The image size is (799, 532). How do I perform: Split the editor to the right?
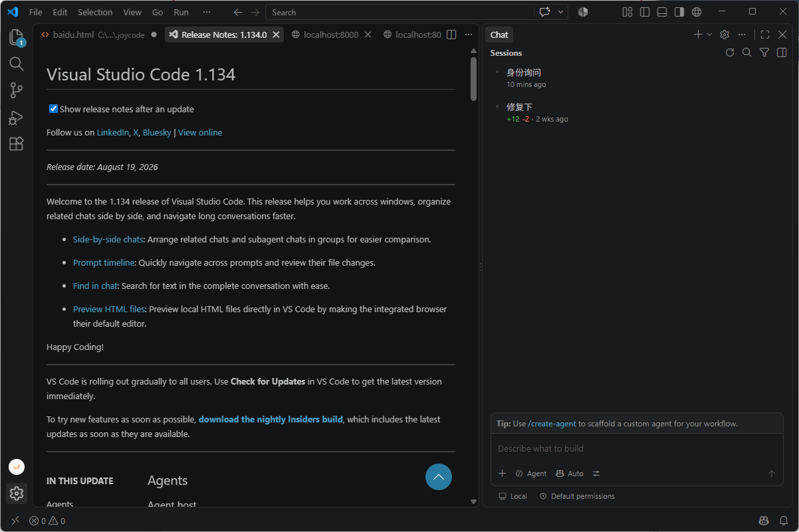click(x=451, y=35)
